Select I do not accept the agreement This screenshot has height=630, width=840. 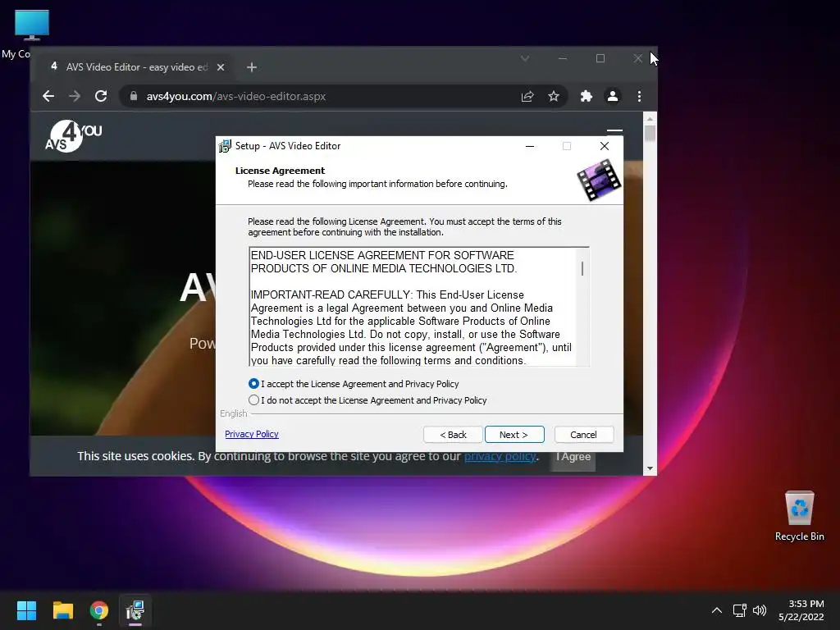click(x=367, y=400)
